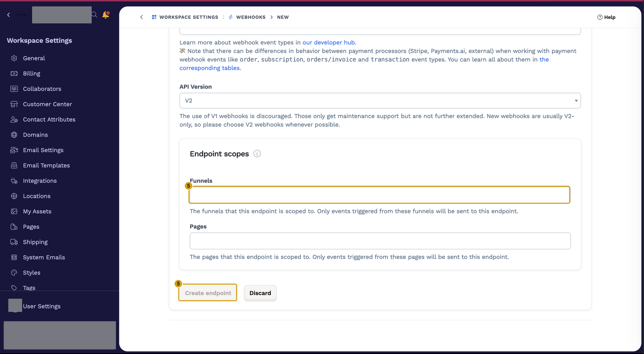Click the Discard button

(x=260, y=293)
